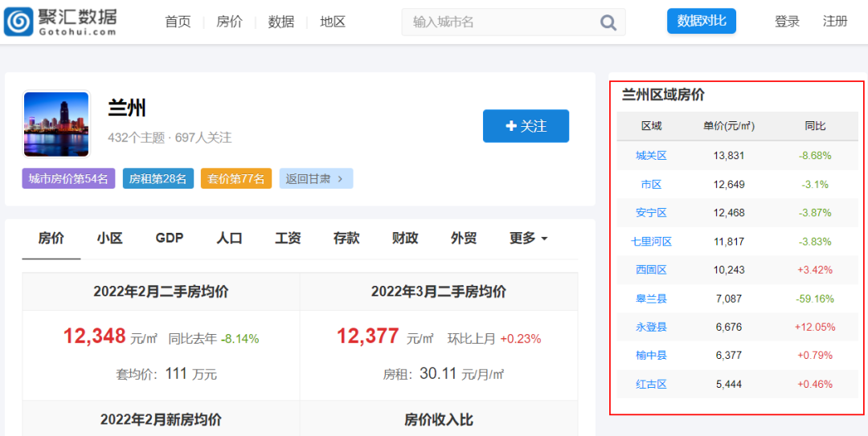
Task: Open 永登县 district link
Action: [652, 327]
